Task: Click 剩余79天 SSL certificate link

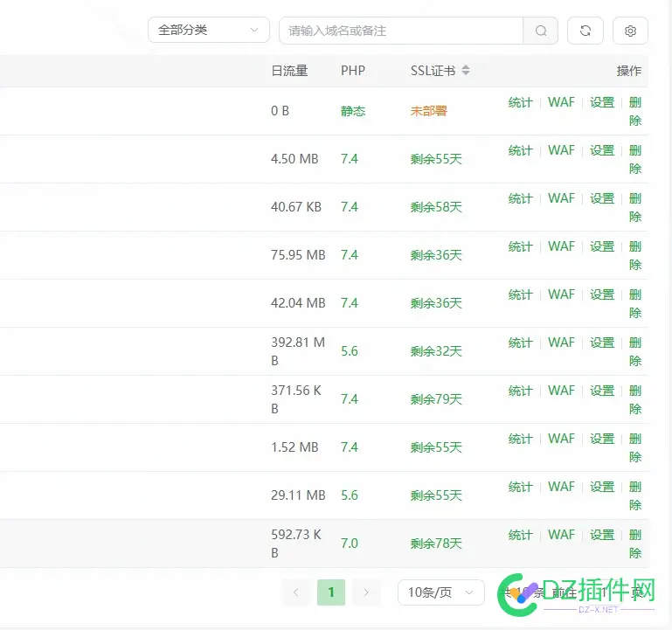Action: pyautogui.click(x=436, y=399)
